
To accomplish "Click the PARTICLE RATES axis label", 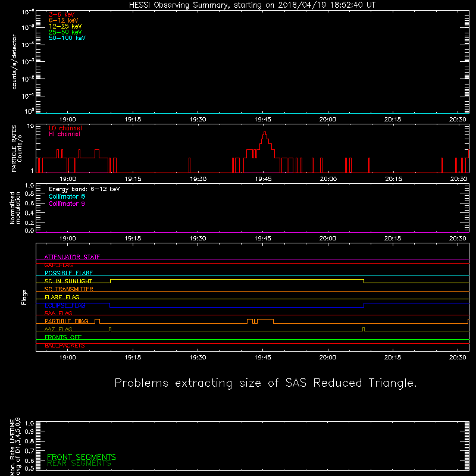I will (17, 149).
